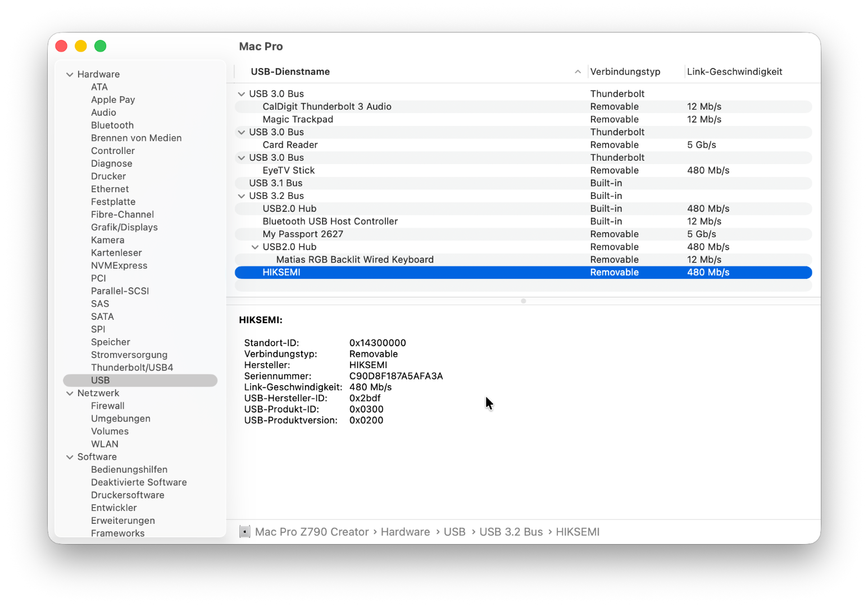Open ATA in the sidebar
The width and height of the screenshot is (868, 607).
99,87
